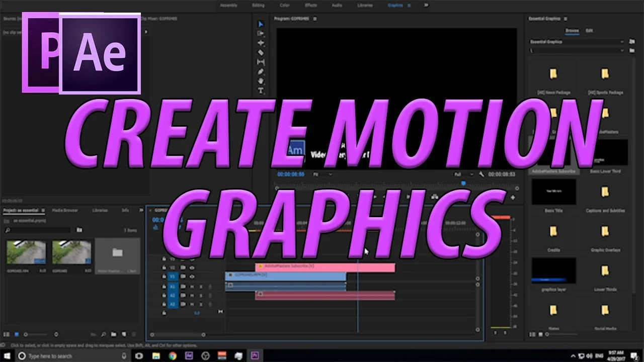Select the Type tool
Screen dimensions: 644x362
[x=261, y=90]
